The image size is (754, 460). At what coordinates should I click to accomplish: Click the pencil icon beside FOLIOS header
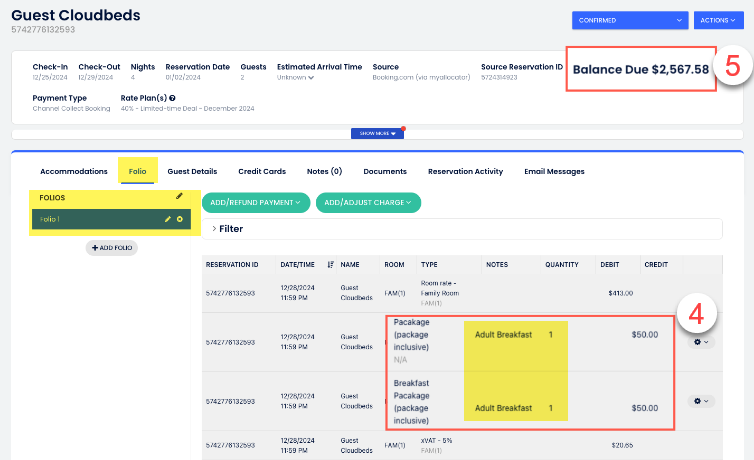pyautogui.click(x=180, y=197)
